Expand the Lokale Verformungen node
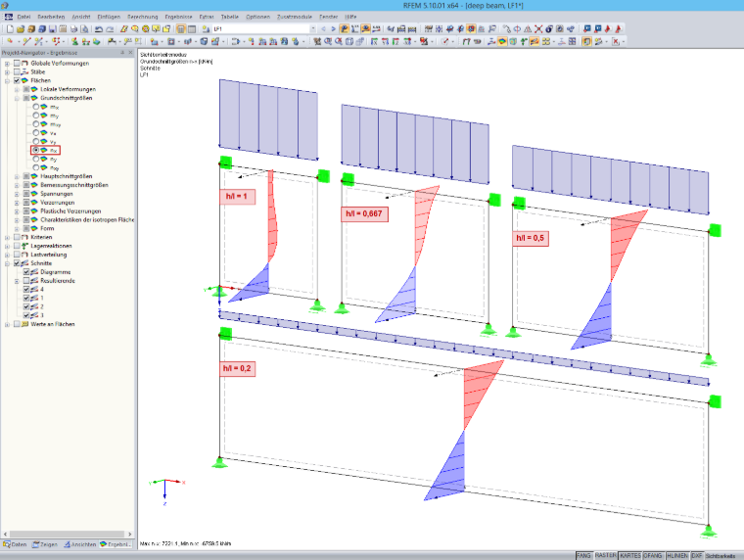This screenshot has height=560, width=744. click(17, 89)
